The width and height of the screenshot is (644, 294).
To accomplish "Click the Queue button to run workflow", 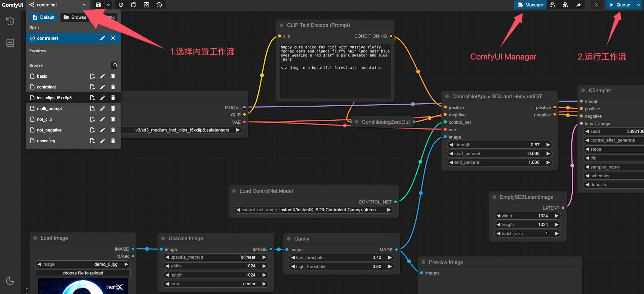I will tap(620, 5).
